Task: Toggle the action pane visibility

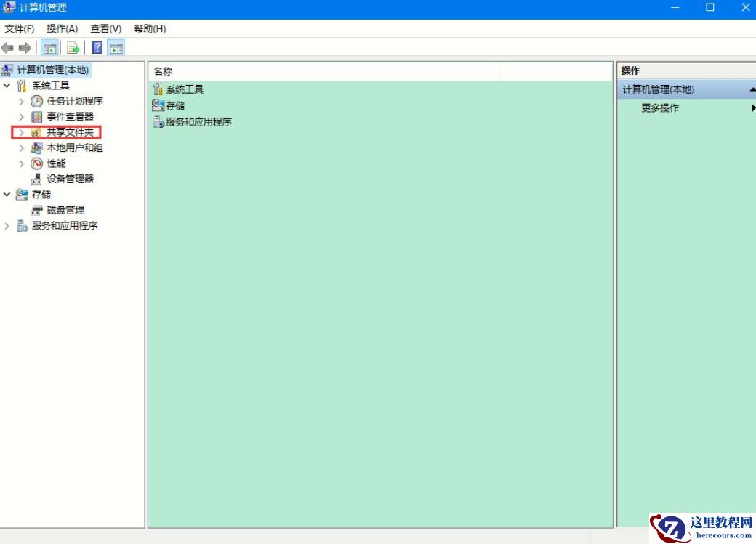Action: point(116,48)
